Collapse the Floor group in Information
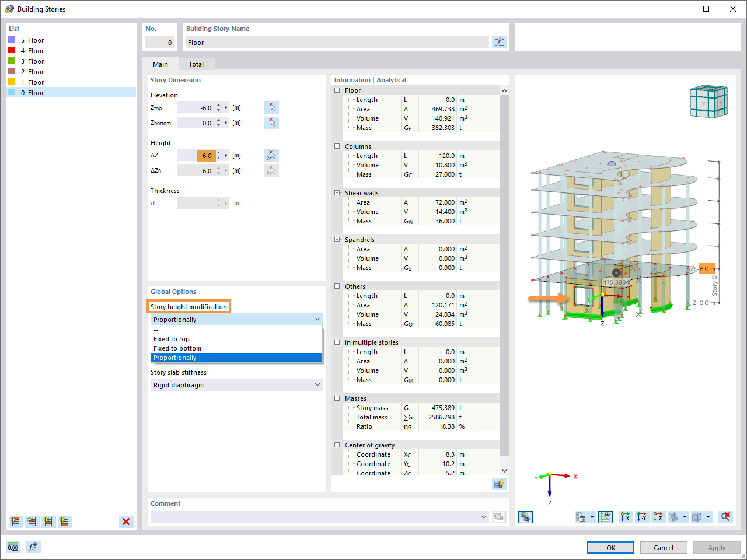Screen dimensions: 747x560 click(x=337, y=90)
